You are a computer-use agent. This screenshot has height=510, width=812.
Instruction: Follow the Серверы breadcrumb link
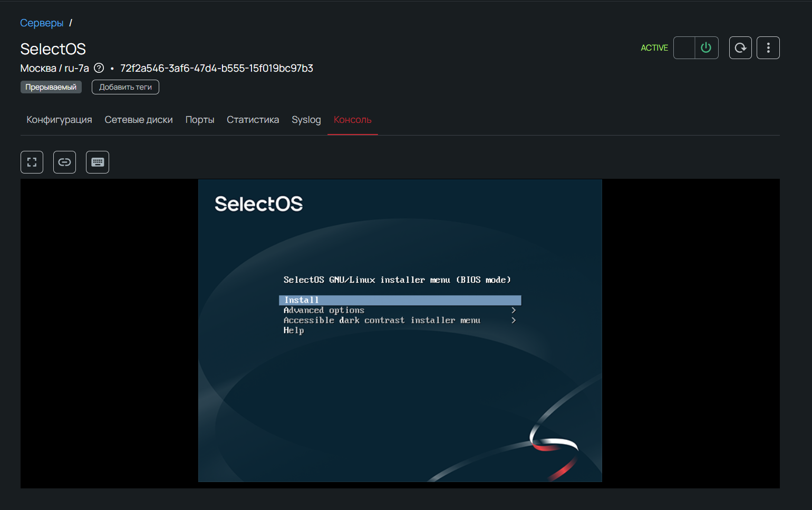coord(42,23)
